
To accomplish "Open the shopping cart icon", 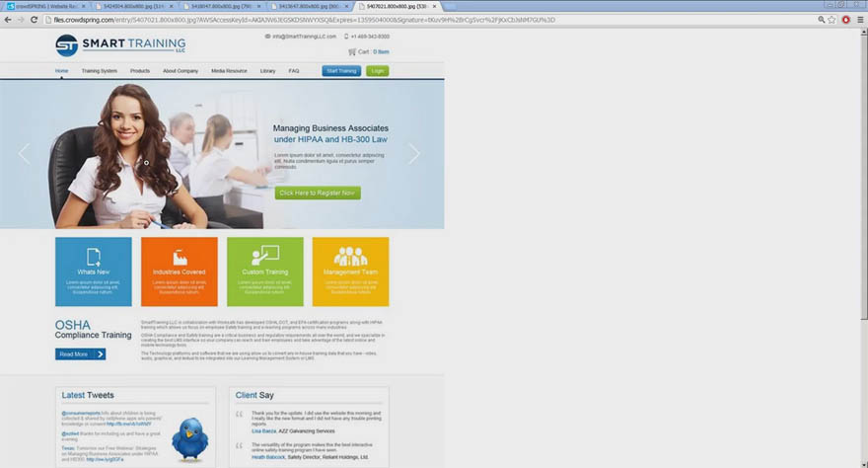I will coord(352,51).
